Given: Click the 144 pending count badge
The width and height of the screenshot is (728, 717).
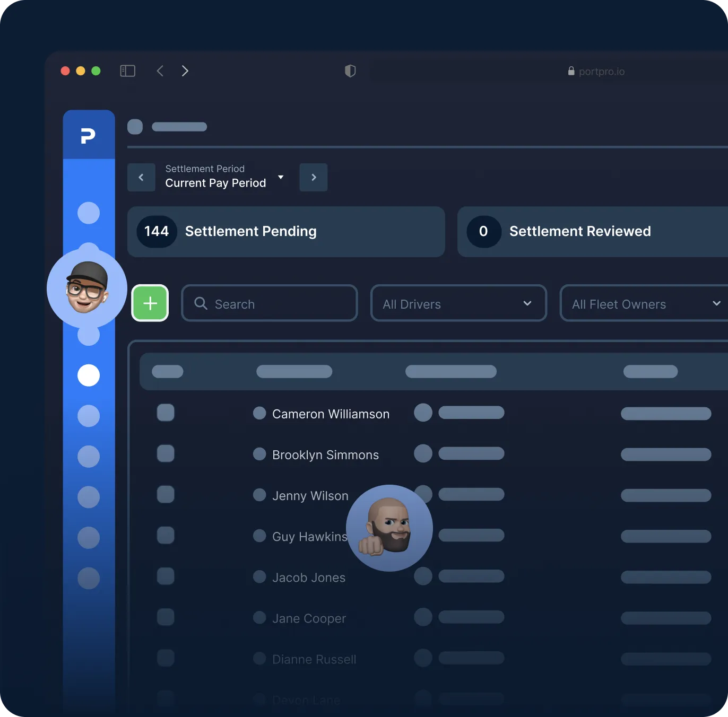Looking at the screenshot, I should [157, 232].
